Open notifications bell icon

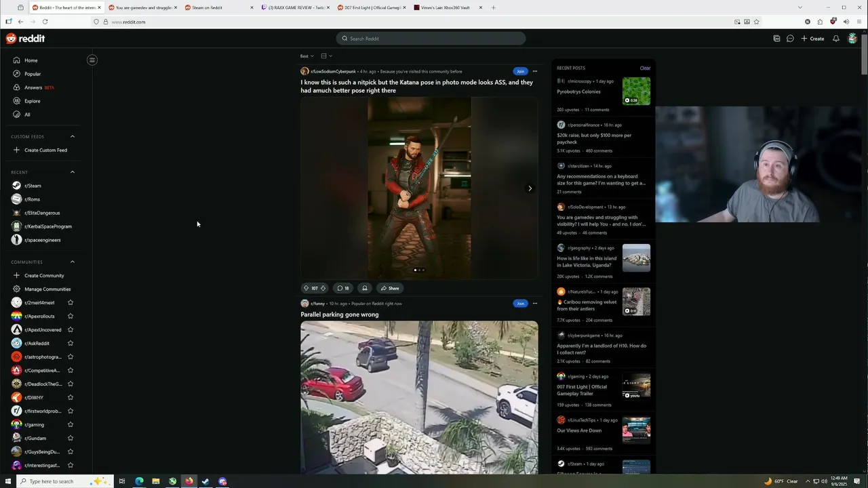click(x=836, y=39)
